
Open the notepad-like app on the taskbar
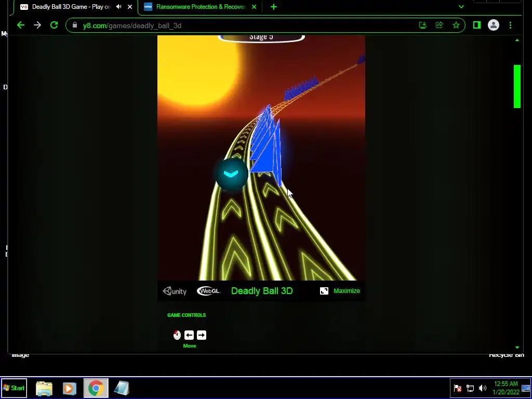122,388
